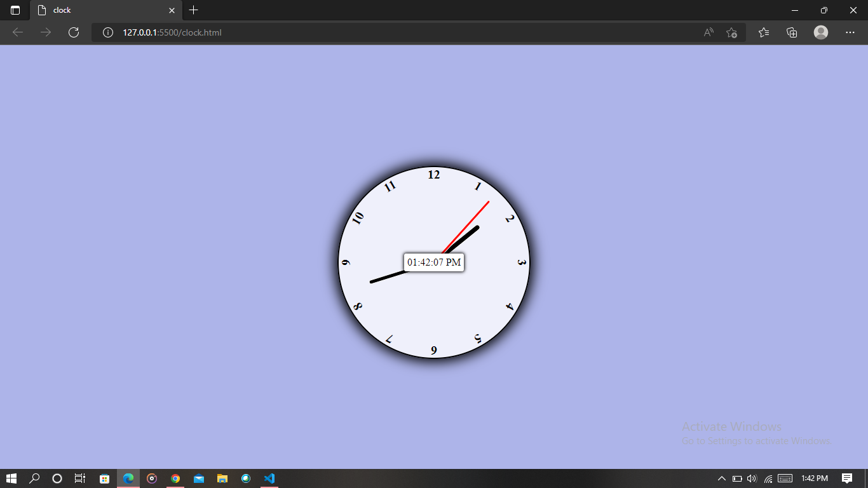The width and height of the screenshot is (868, 488).
Task: Close the clock tab
Action: [172, 10]
